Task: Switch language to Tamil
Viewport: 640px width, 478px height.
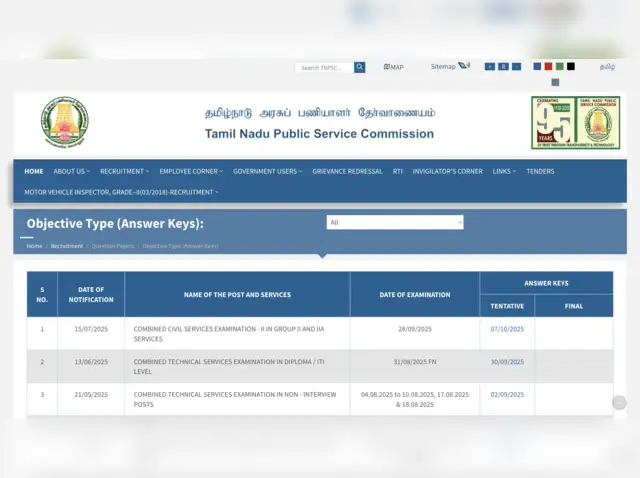Action: coord(607,67)
